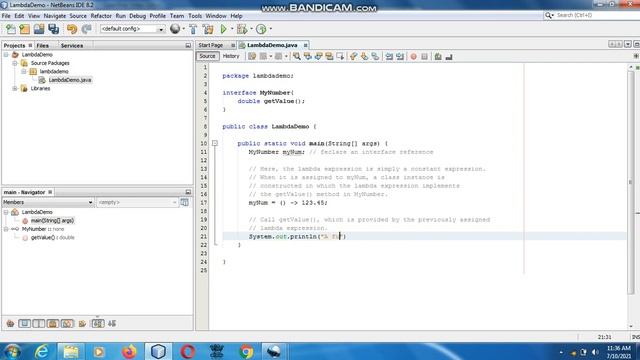
Task: Click the Uncomment icon in editor toolbar
Action: point(449,56)
